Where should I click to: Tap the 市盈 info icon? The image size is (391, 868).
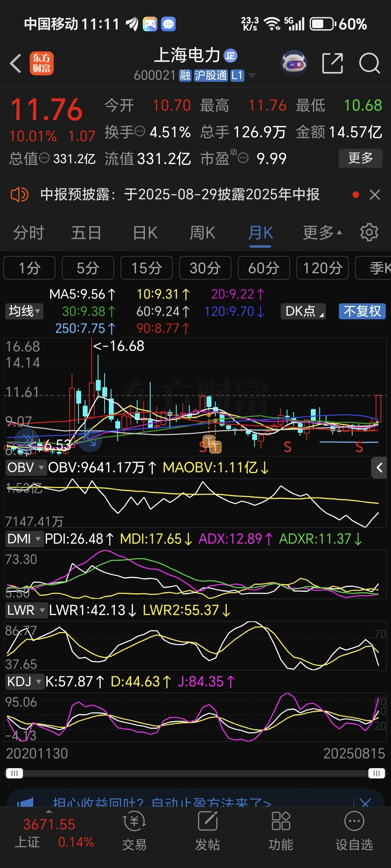tap(243, 158)
